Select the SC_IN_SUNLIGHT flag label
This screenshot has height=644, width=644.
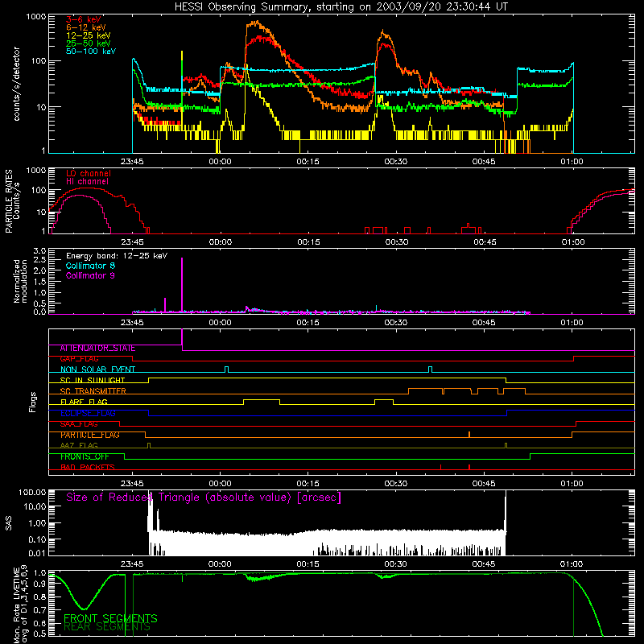(93, 380)
